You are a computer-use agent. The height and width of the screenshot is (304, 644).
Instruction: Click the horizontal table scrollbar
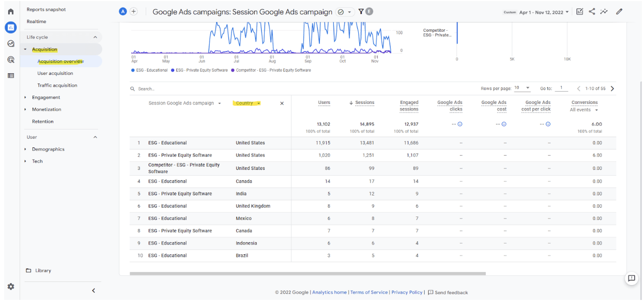(x=307, y=273)
